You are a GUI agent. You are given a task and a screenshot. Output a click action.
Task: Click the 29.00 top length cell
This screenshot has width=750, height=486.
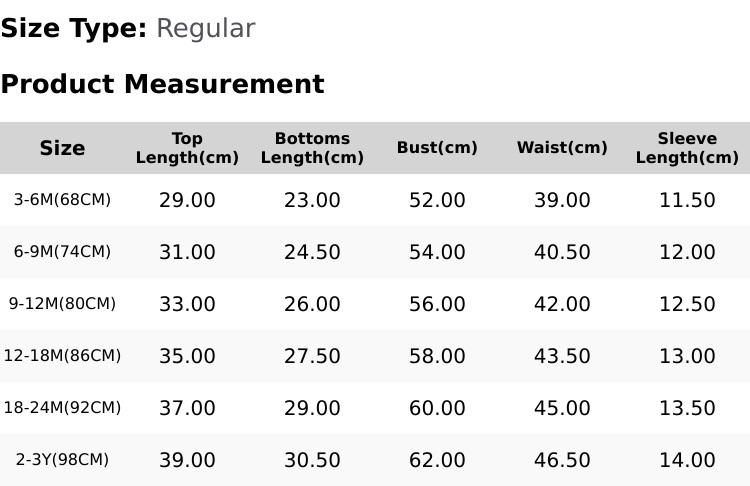187,200
